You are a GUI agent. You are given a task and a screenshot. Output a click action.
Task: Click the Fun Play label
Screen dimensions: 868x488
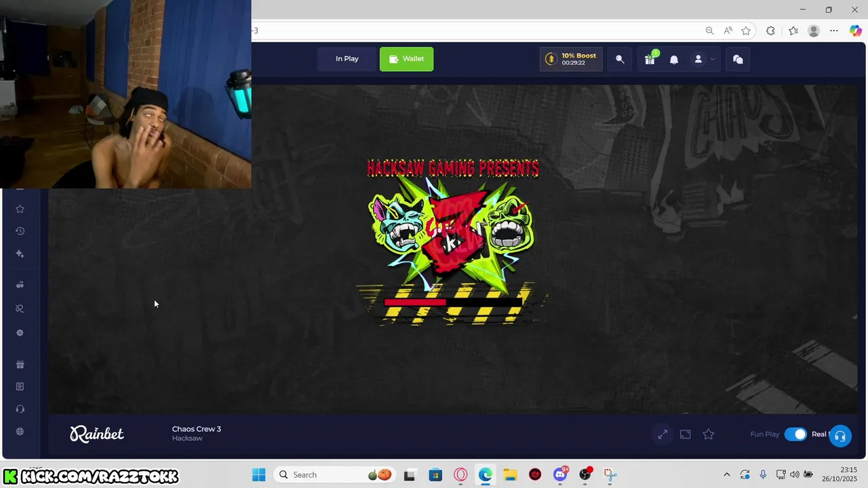click(765, 434)
